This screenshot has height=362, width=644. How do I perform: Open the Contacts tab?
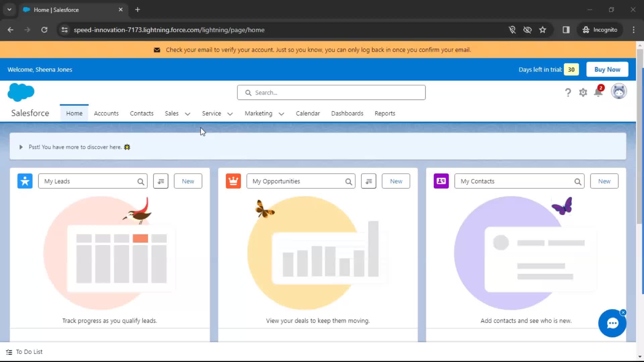(x=142, y=113)
